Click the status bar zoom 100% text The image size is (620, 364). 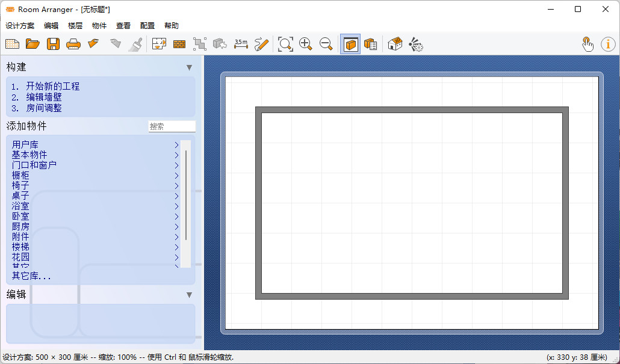tap(117, 357)
